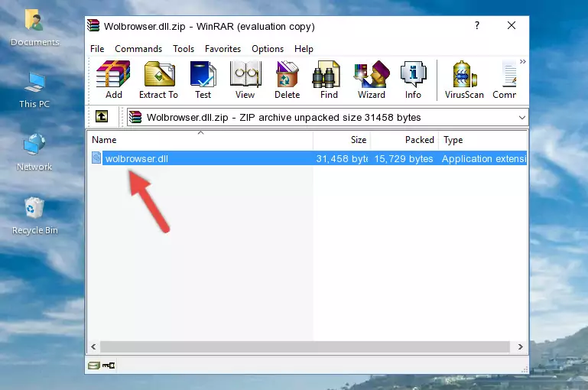Open the Find files tool
This screenshot has width=588, height=390.
(x=329, y=80)
